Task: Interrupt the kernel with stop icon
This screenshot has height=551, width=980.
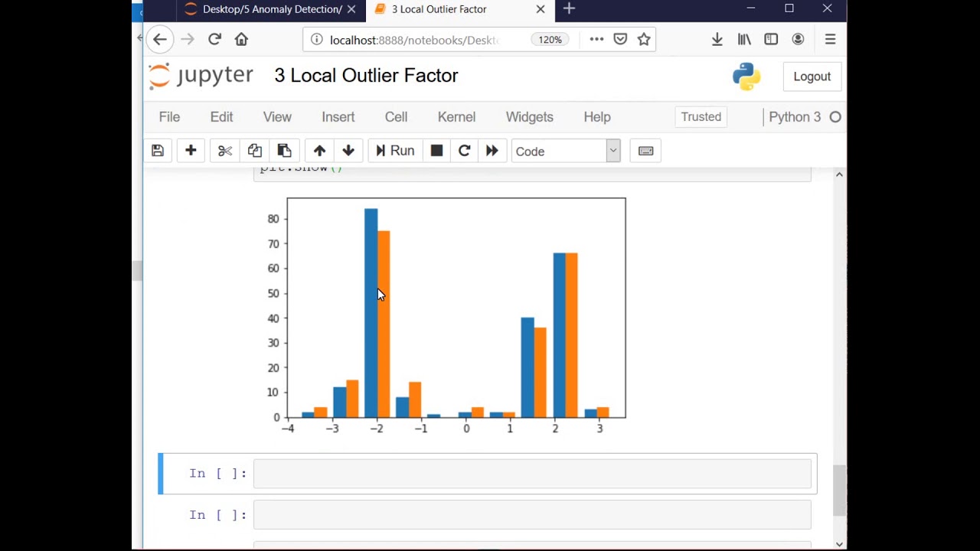Action: 436,151
